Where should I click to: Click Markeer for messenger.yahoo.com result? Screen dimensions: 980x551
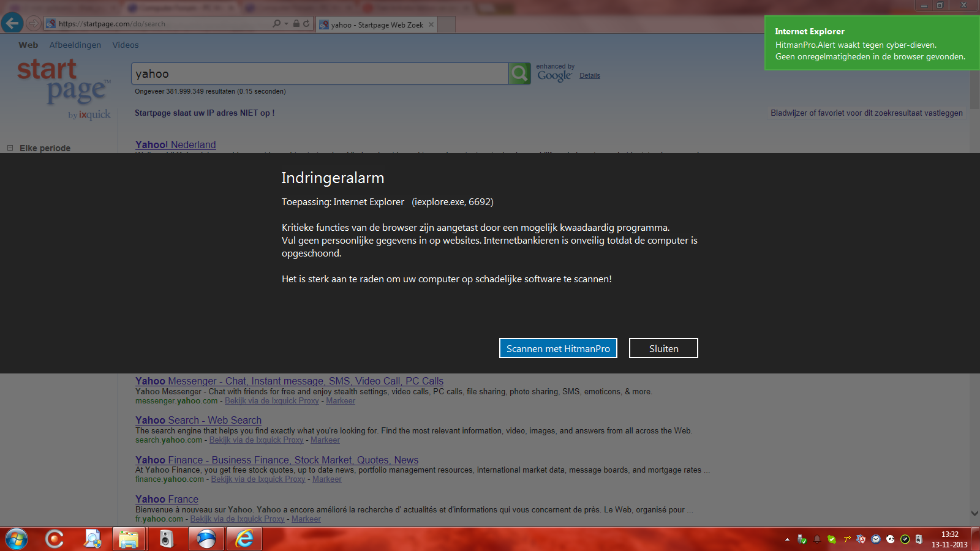pyautogui.click(x=341, y=401)
